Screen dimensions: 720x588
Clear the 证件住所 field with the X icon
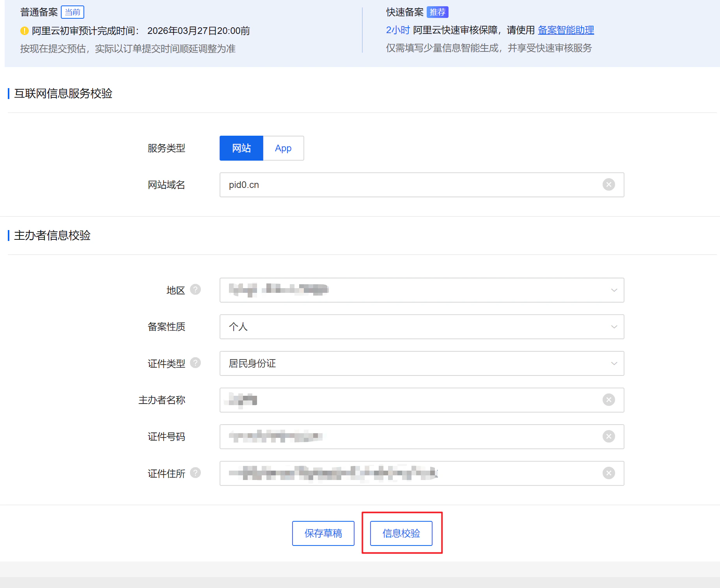[x=609, y=473]
